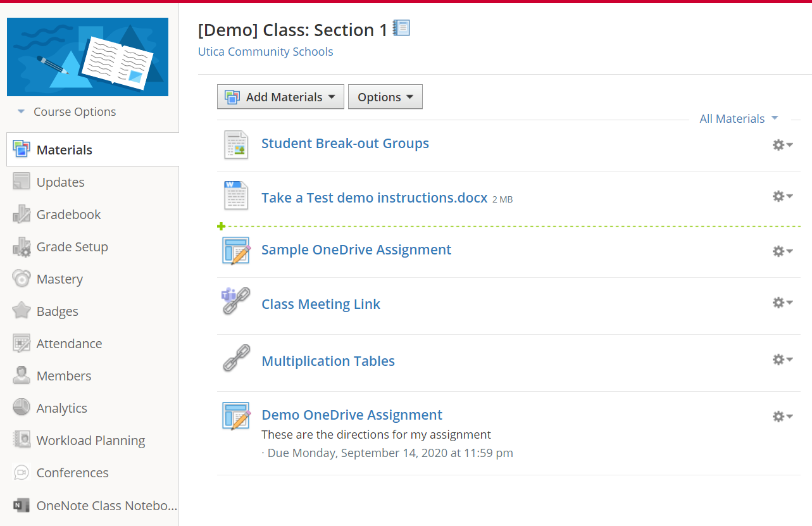Click the Word document icon for Take a Test
812x526 pixels.
[x=236, y=196]
